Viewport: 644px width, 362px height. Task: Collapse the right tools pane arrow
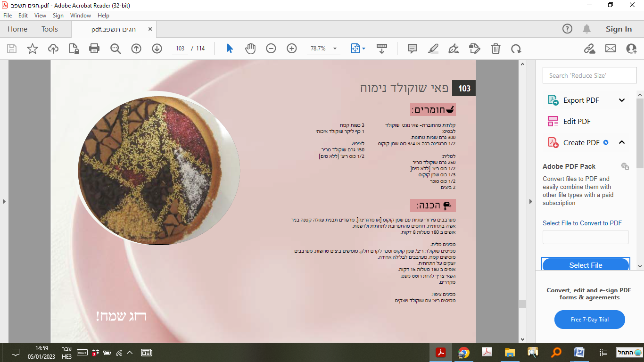pyautogui.click(x=531, y=202)
